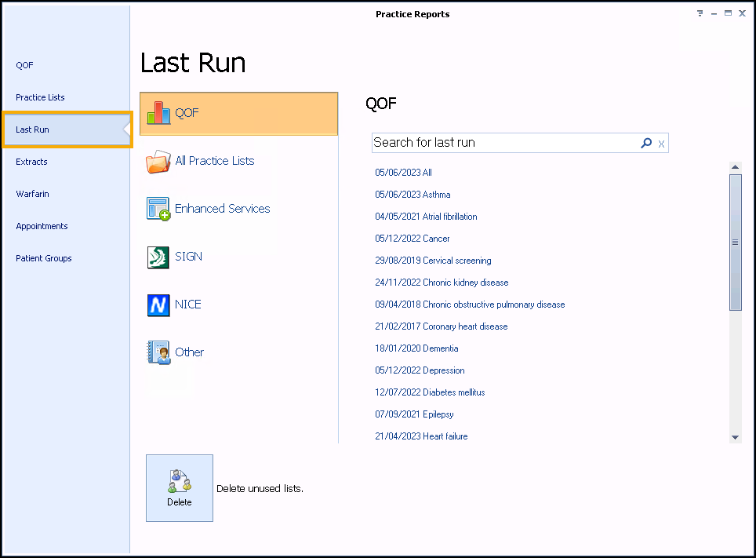Click the Enhanced Services icon
Screen dimensions: 756x558
click(x=158, y=209)
